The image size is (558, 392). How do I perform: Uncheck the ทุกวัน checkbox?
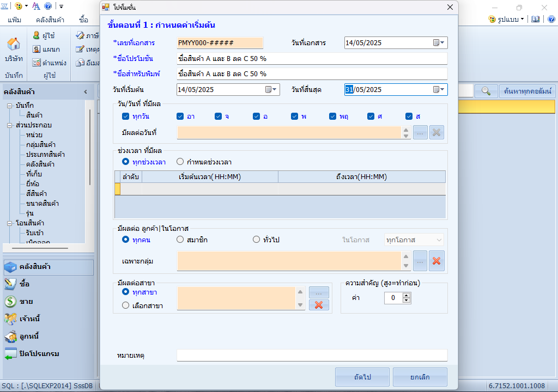tap(126, 116)
